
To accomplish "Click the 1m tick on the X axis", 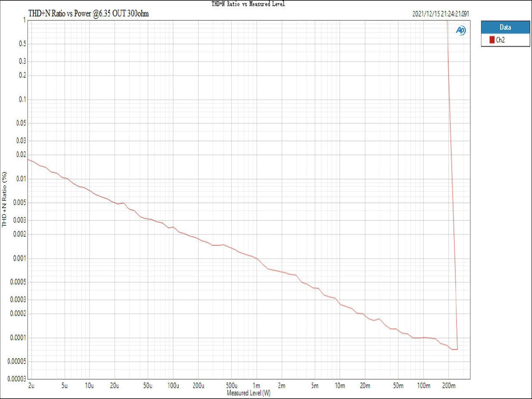I will point(256,386).
